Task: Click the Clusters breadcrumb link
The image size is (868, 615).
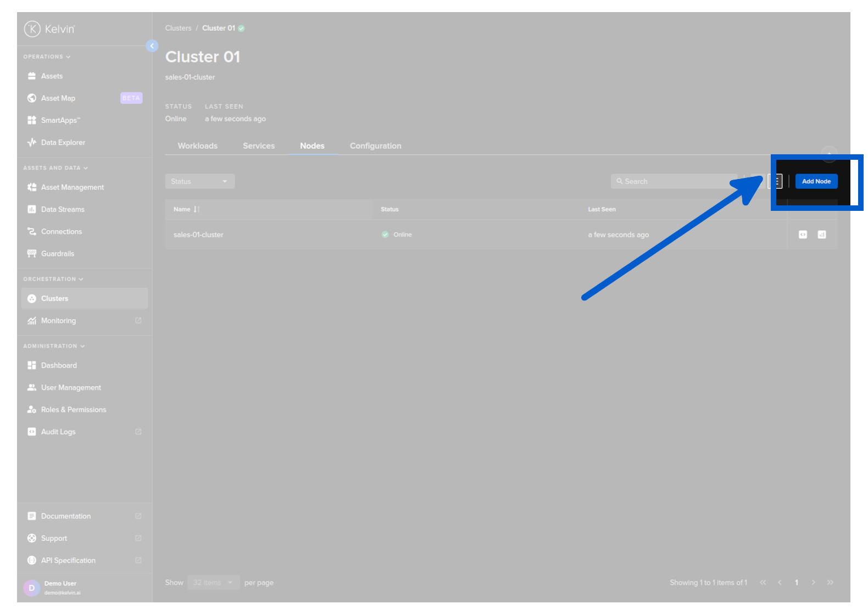Action: click(x=178, y=28)
